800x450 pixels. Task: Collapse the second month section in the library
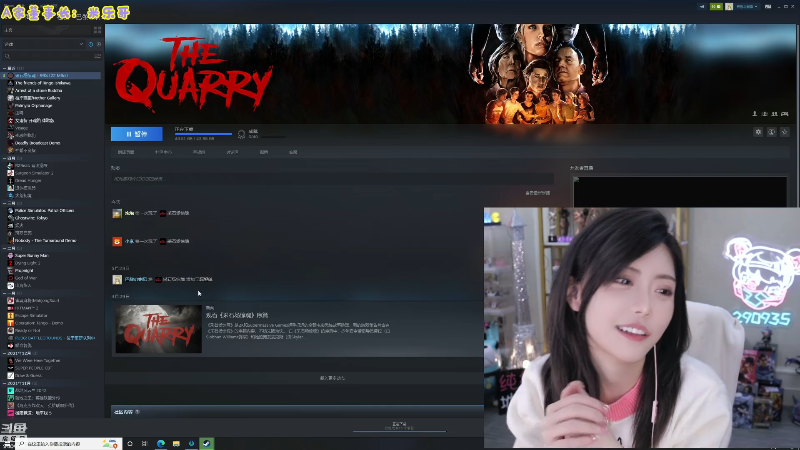tap(5, 158)
